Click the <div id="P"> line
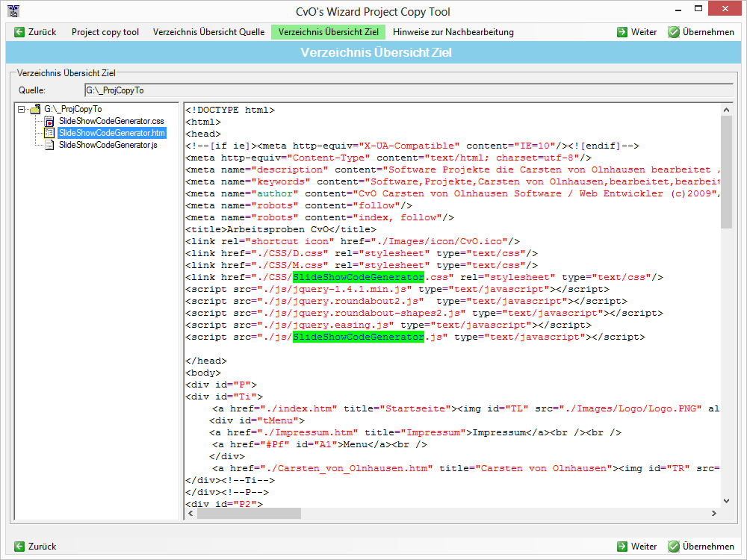Viewport: 747px width, 560px height. point(221,385)
